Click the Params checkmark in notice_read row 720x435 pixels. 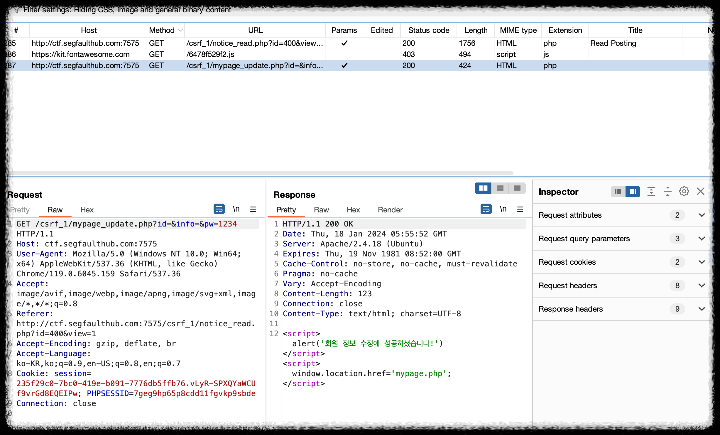344,43
